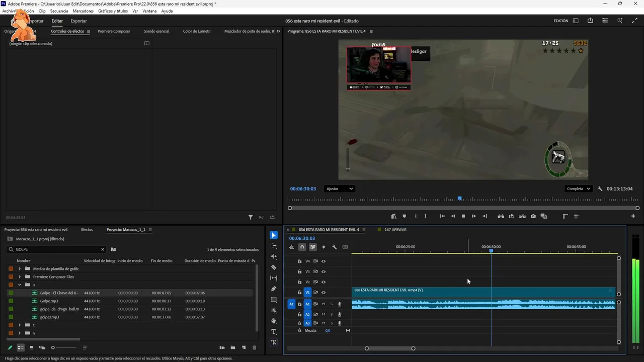Add a marker in the timeline header

pyautogui.click(x=324, y=247)
